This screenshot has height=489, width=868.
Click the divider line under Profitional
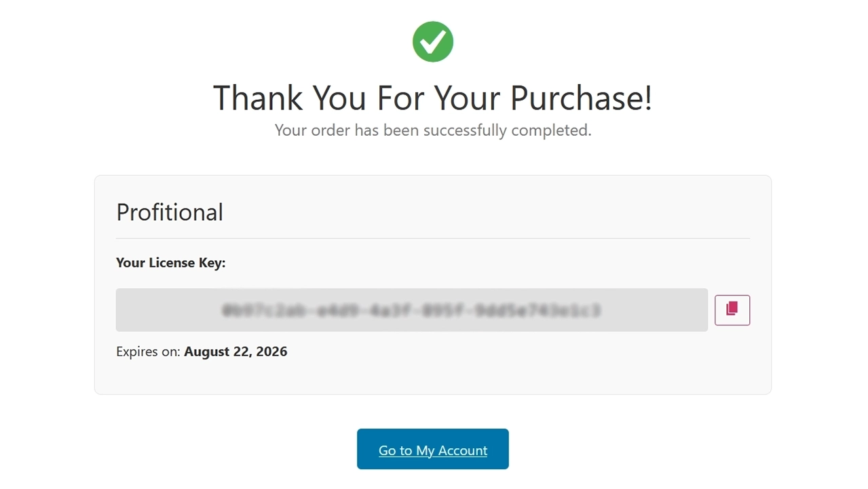point(433,238)
